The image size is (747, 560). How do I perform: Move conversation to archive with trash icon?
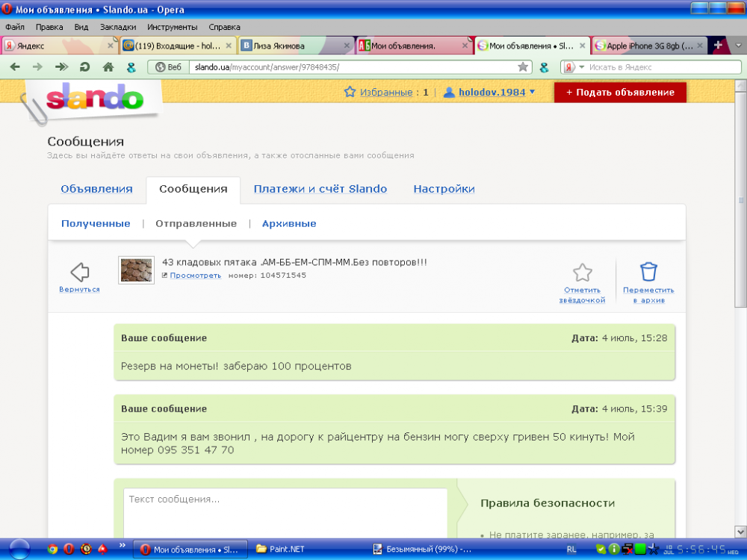coord(648,273)
